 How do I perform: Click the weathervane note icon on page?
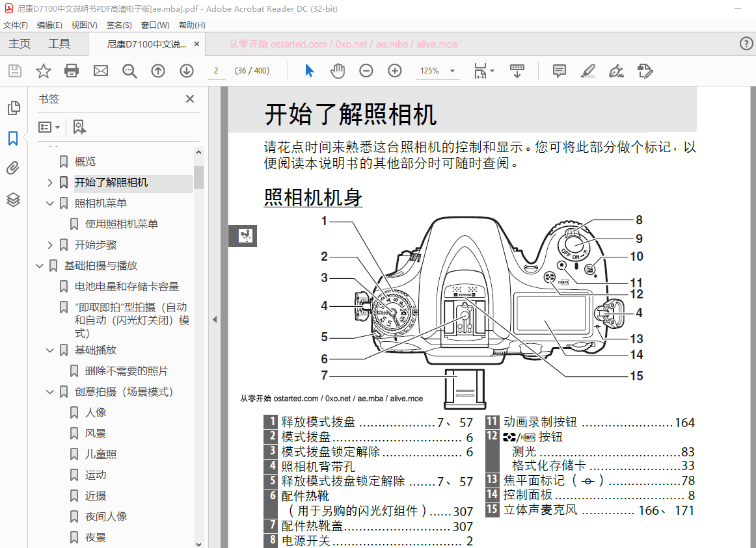click(x=245, y=235)
